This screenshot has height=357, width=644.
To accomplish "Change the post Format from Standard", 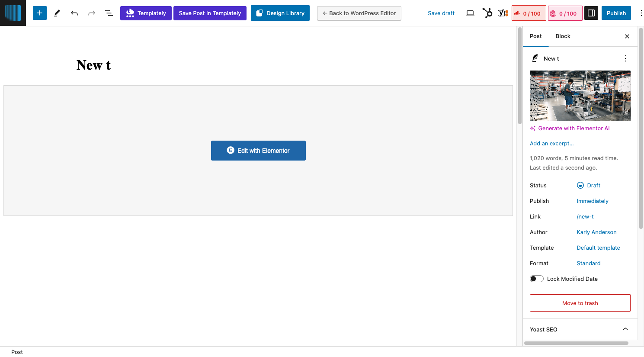I will tap(589, 263).
